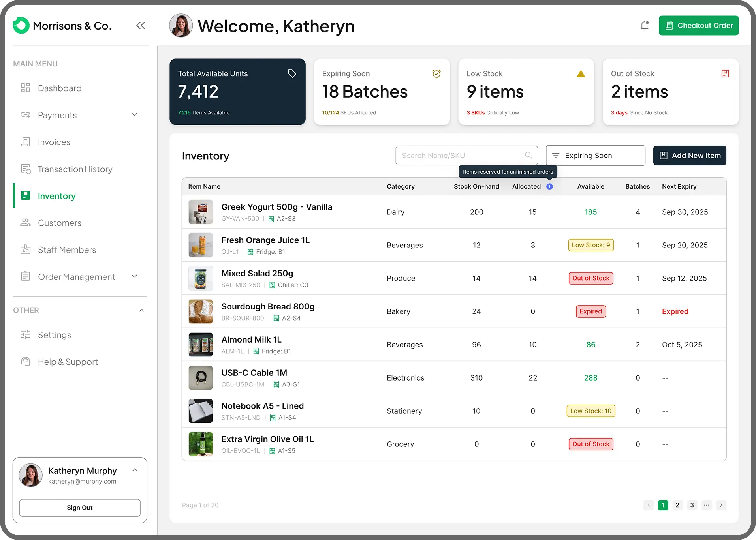Click the Transaction History icon
The width and height of the screenshot is (756, 540).
tap(26, 169)
